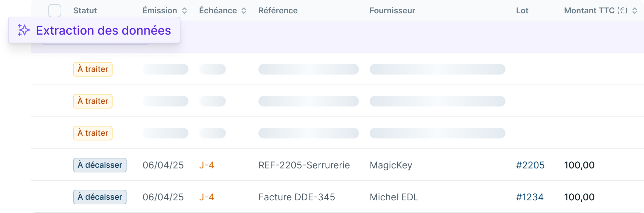Click the Fournisseur column header

[x=392, y=10]
